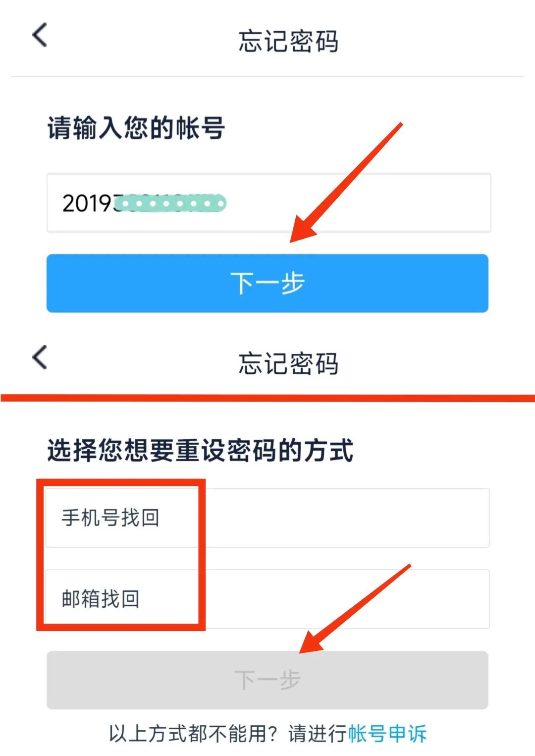
Task: Click the lower 忘记密码 page title
Action: (288, 363)
